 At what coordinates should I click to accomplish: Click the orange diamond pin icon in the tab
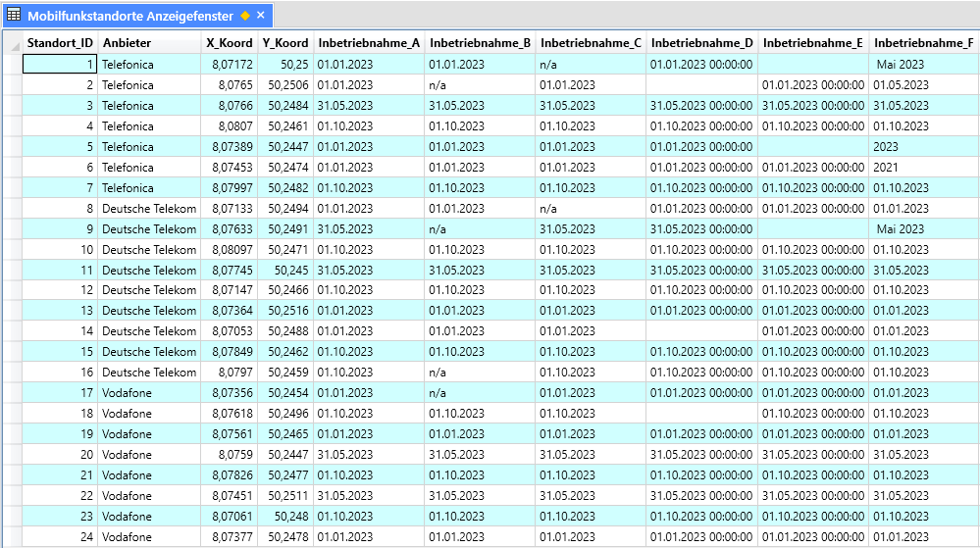tap(245, 16)
